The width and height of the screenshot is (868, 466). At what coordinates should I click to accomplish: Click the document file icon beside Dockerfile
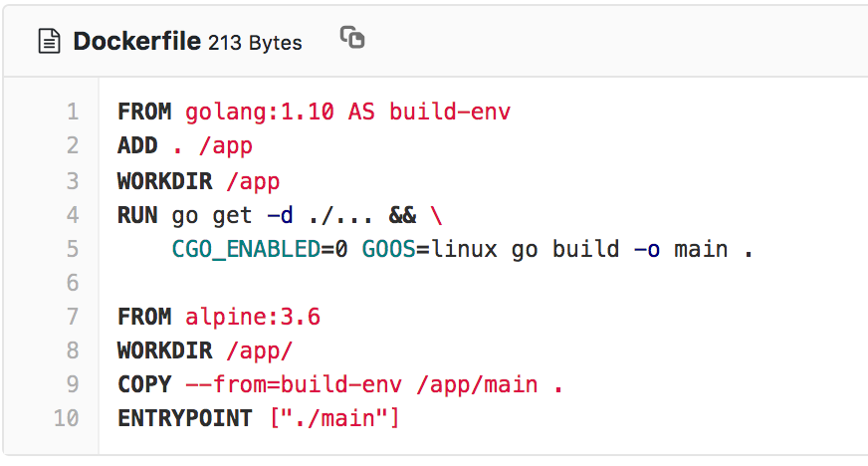click(49, 42)
